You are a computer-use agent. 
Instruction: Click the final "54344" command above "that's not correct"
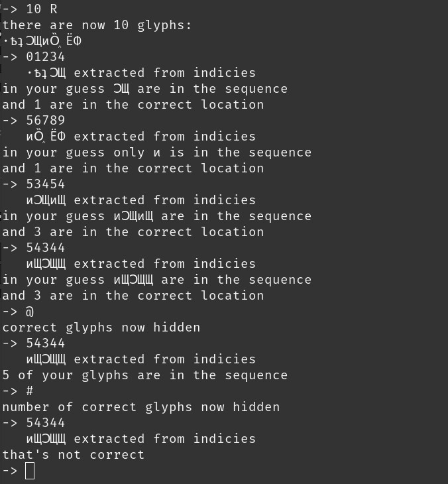[46, 423]
